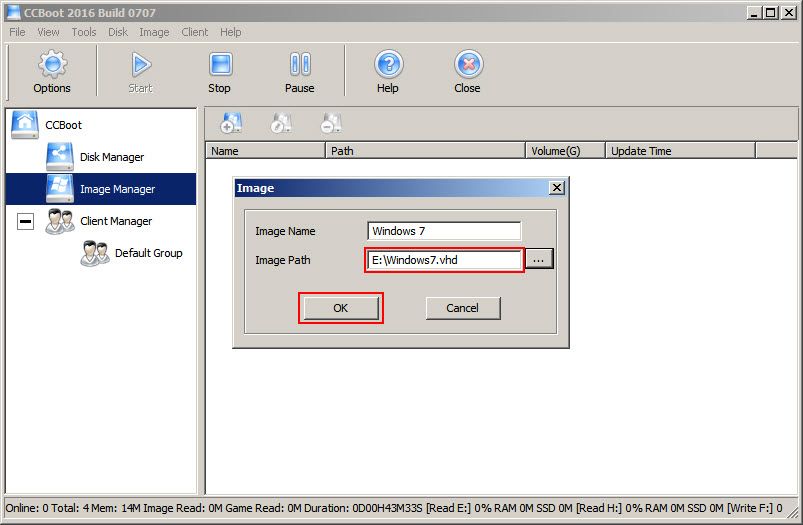Open the Tools menu

click(83, 32)
